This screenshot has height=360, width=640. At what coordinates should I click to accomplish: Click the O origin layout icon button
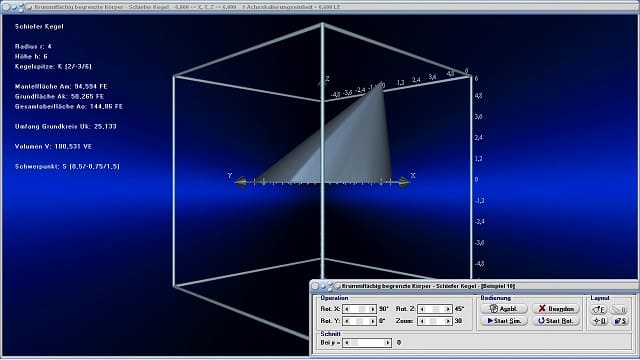click(599, 321)
